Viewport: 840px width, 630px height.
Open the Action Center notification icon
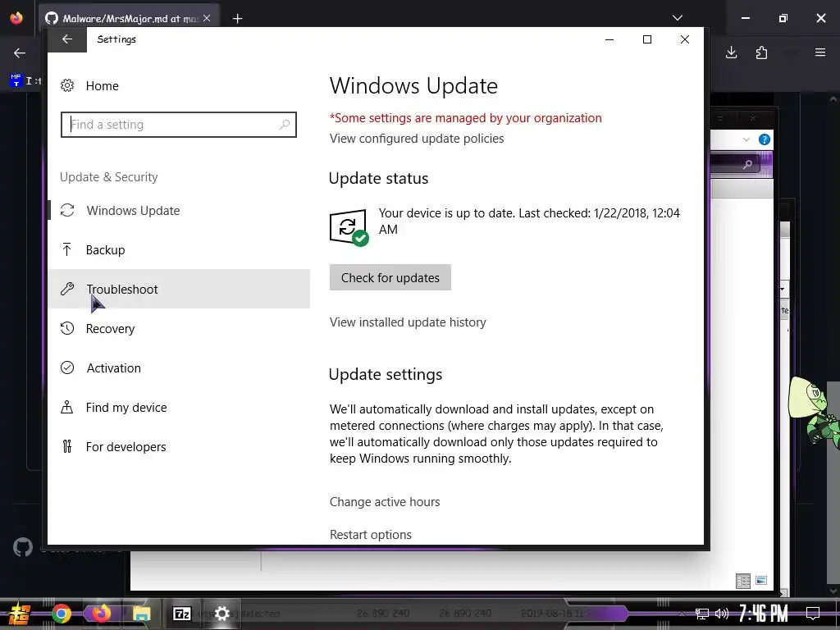click(x=813, y=614)
